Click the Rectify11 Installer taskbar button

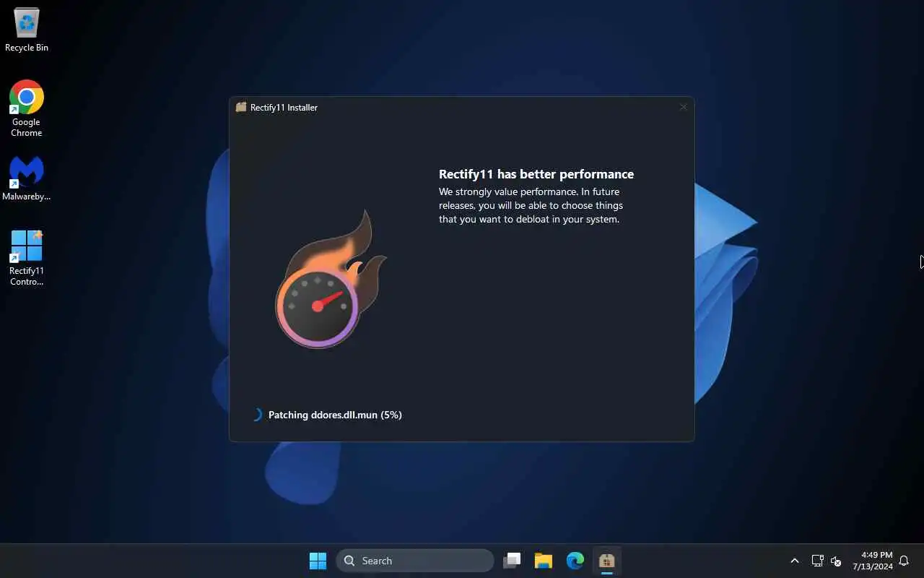tap(606, 561)
